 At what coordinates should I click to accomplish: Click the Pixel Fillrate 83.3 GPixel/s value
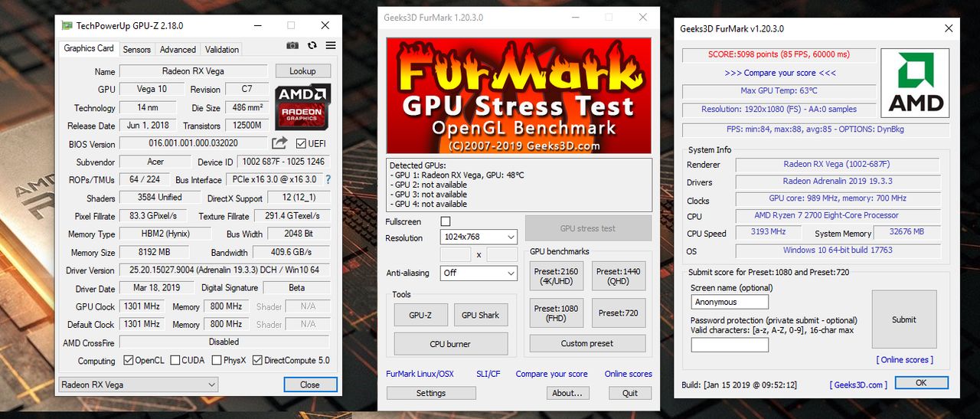click(153, 216)
